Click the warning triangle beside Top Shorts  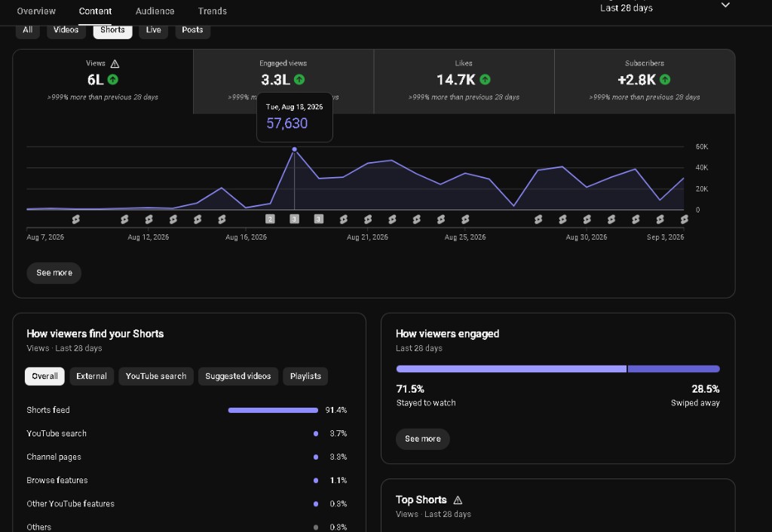(458, 500)
